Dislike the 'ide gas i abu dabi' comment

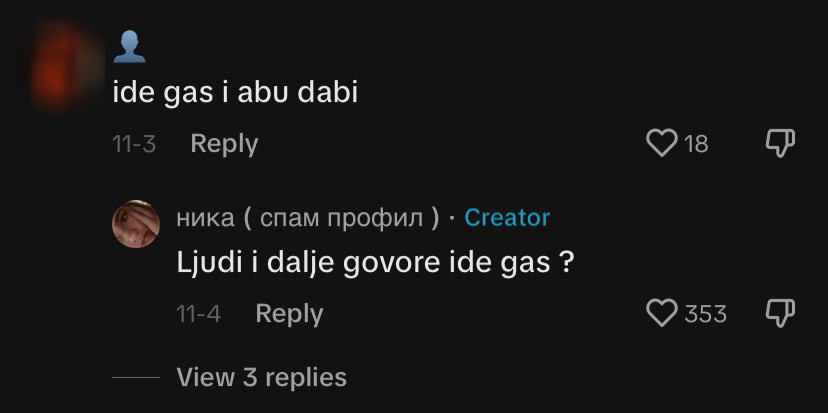point(780,144)
